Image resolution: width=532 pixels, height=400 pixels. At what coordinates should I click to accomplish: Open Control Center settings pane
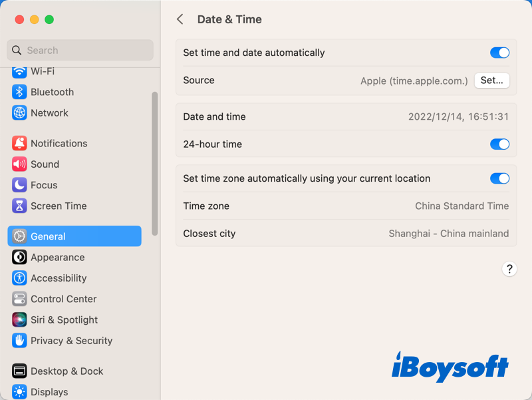click(63, 299)
